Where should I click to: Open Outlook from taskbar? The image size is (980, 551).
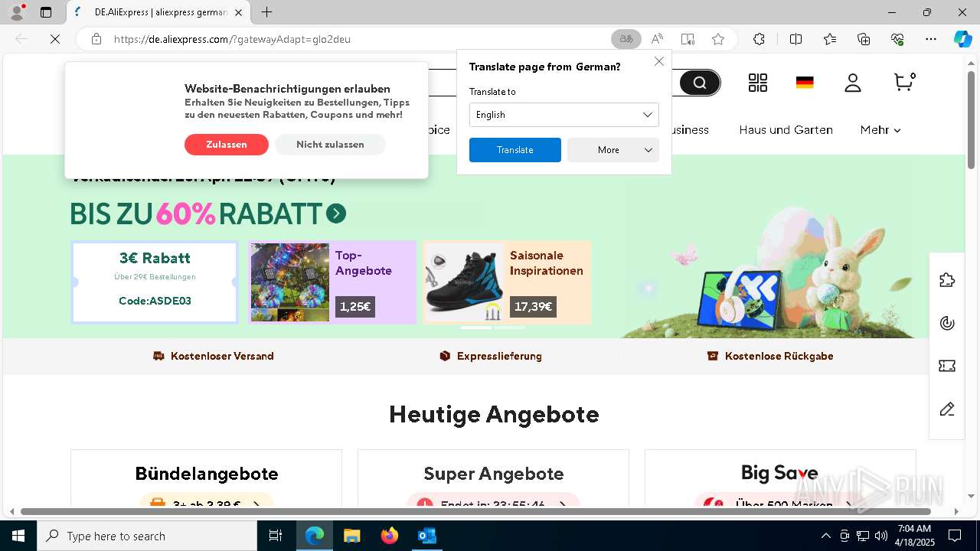(x=426, y=536)
